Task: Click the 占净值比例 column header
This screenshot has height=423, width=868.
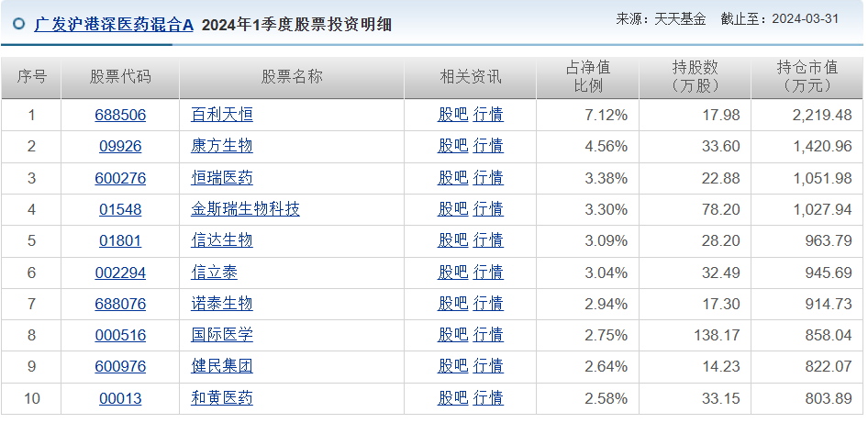Action: (x=588, y=77)
